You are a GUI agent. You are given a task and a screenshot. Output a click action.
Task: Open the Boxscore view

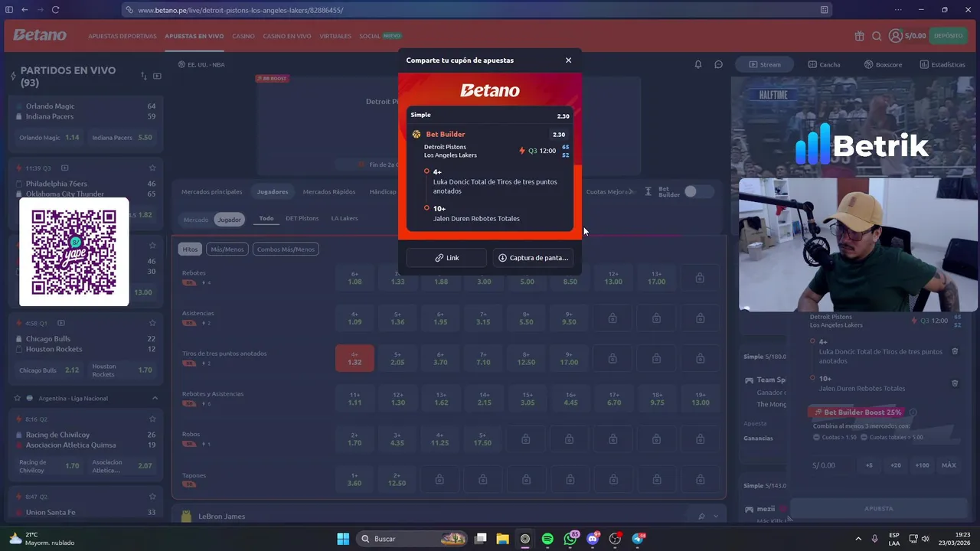click(883, 64)
